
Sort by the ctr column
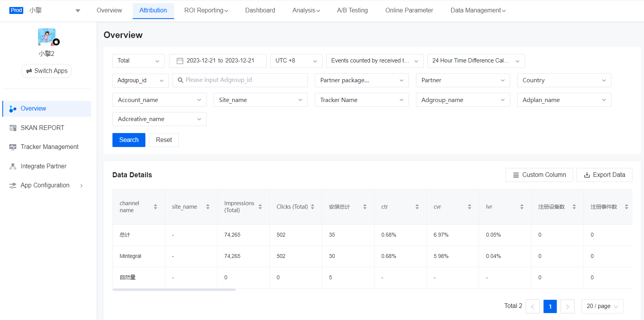[x=417, y=207]
